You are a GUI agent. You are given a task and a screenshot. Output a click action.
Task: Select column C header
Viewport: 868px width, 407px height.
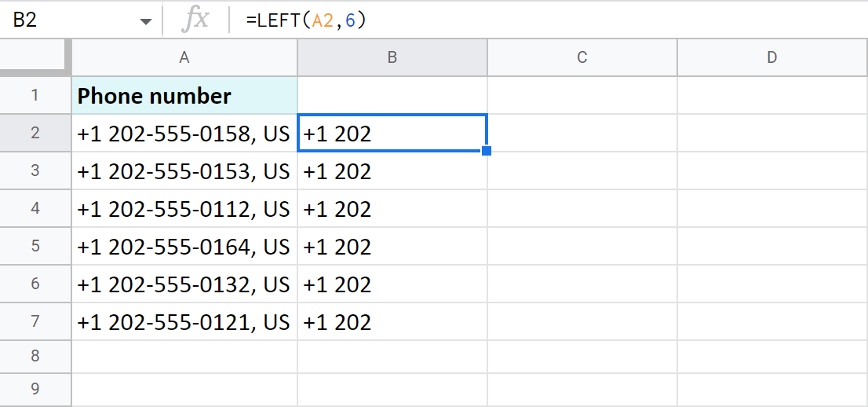click(582, 57)
